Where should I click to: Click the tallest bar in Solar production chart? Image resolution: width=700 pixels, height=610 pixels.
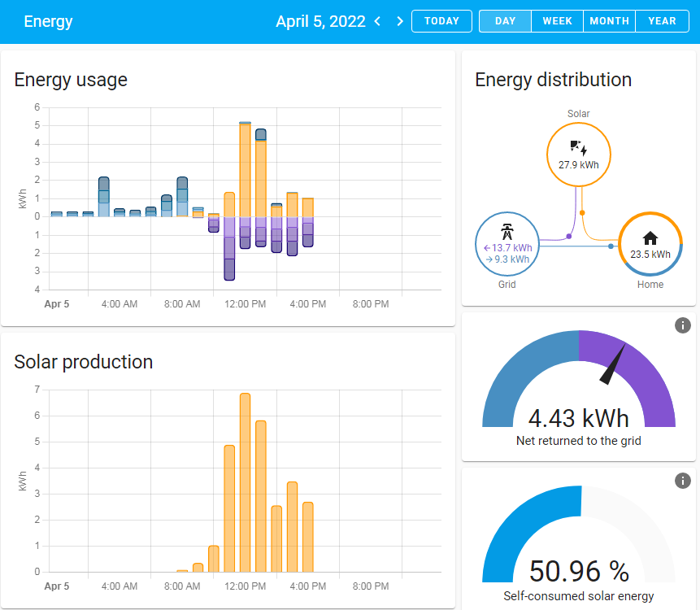[x=245, y=482]
